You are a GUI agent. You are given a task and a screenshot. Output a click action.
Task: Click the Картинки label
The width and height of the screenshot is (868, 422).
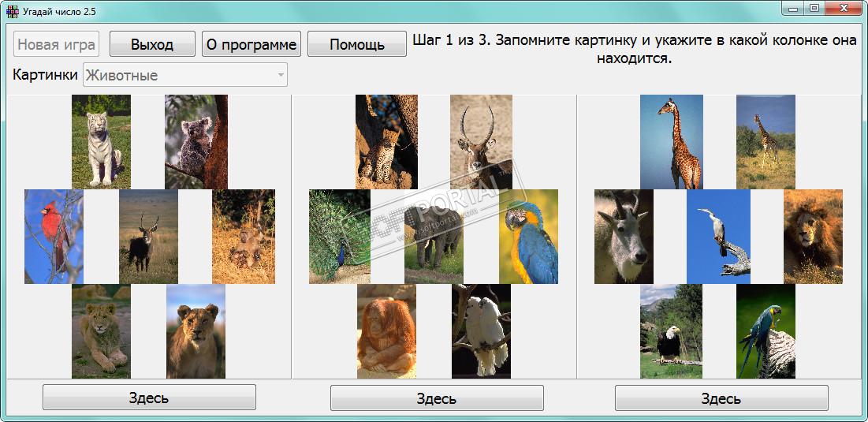point(46,75)
